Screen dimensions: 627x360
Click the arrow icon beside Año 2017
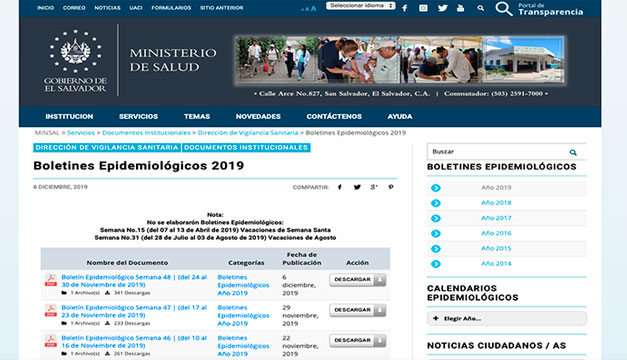[436, 218]
